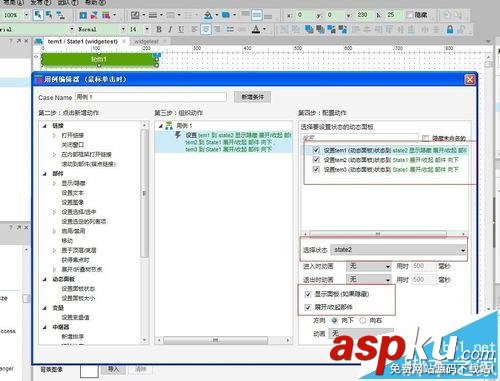The image size is (500, 381).
Task: Click the organize actions horizontal scrollbar
Action: [x=215, y=340]
